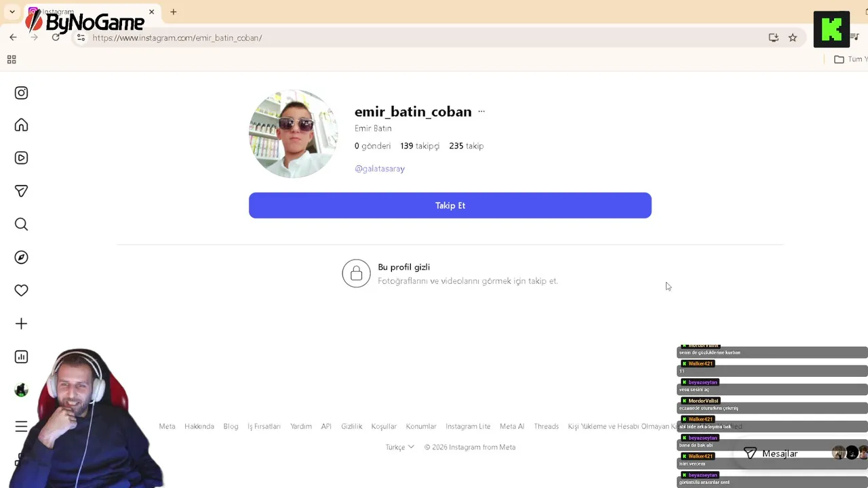Click the Instagram logo in sidebar
This screenshot has width=868, height=488.
click(x=21, y=93)
